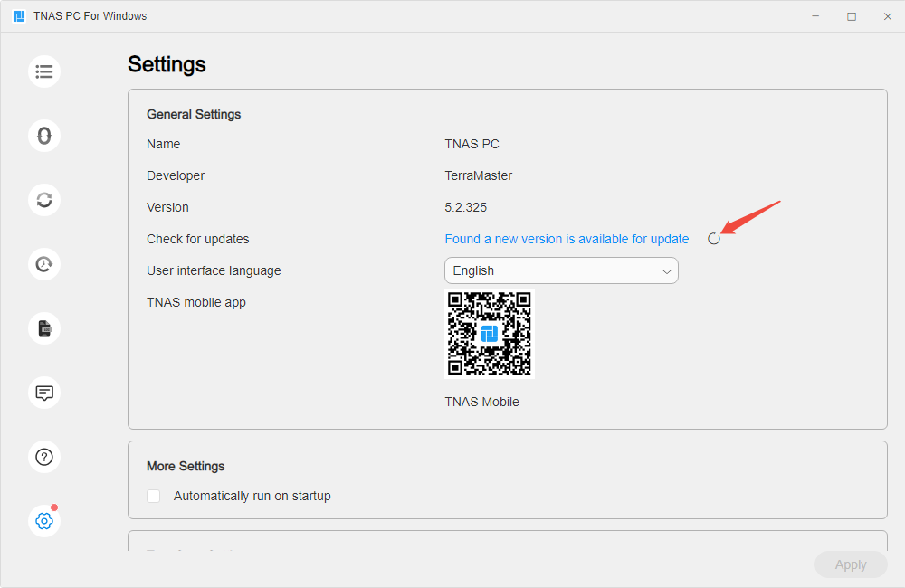Open the document log sidebar icon
The image size is (905, 588).
click(x=44, y=329)
